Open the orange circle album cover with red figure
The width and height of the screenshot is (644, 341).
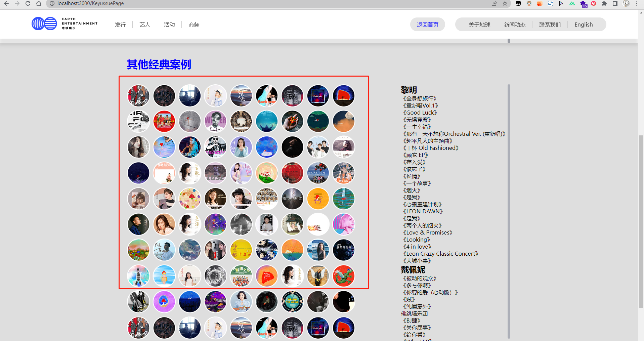(318, 199)
